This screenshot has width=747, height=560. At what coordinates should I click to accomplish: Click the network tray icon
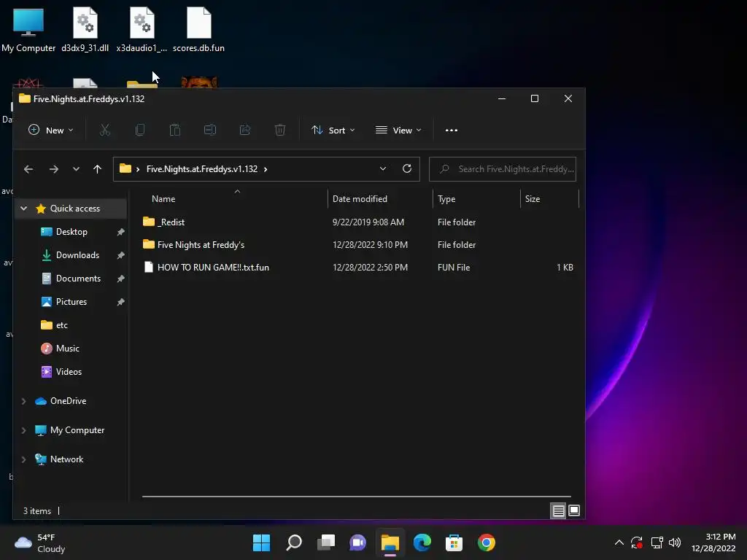[x=657, y=542]
